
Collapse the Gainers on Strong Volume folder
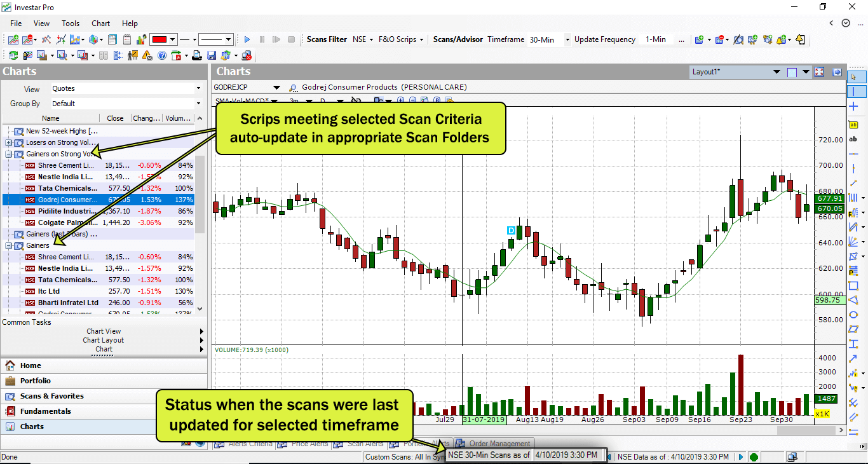click(x=9, y=154)
